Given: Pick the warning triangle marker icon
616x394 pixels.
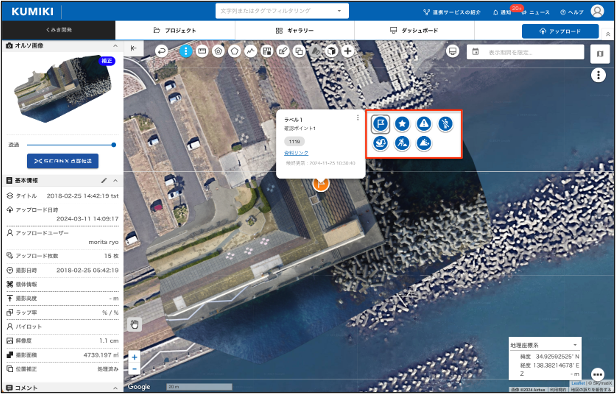Looking at the screenshot, I should pyautogui.click(x=424, y=124).
